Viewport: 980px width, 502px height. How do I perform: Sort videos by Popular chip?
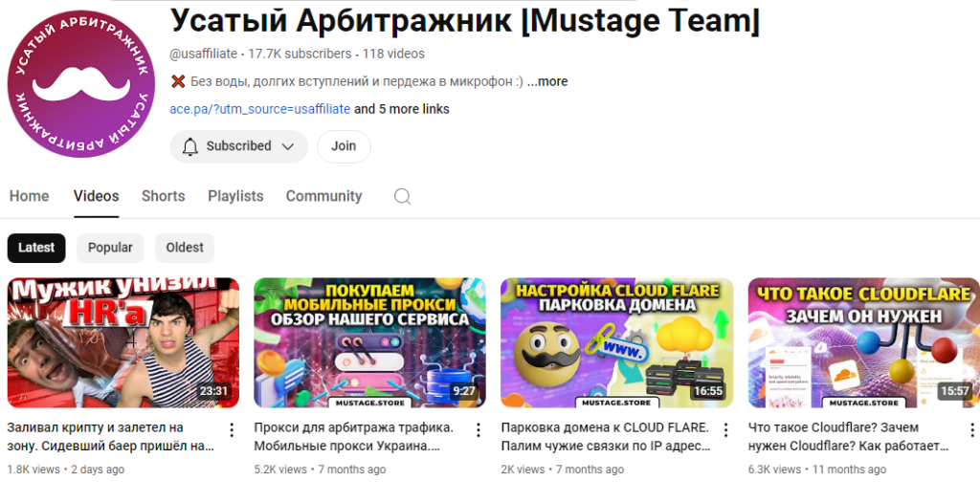tap(110, 248)
